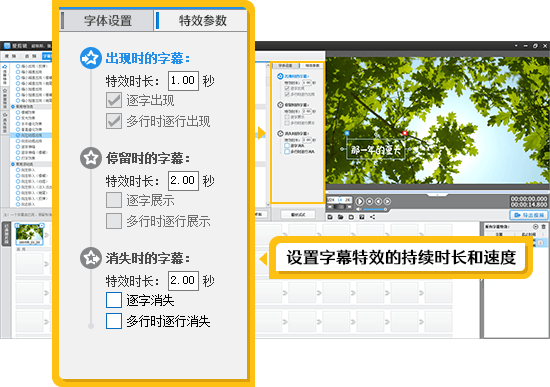The image size is (550, 387).
Task: Click the red delete handle on the subtitle box
Action: tap(404, 133)
